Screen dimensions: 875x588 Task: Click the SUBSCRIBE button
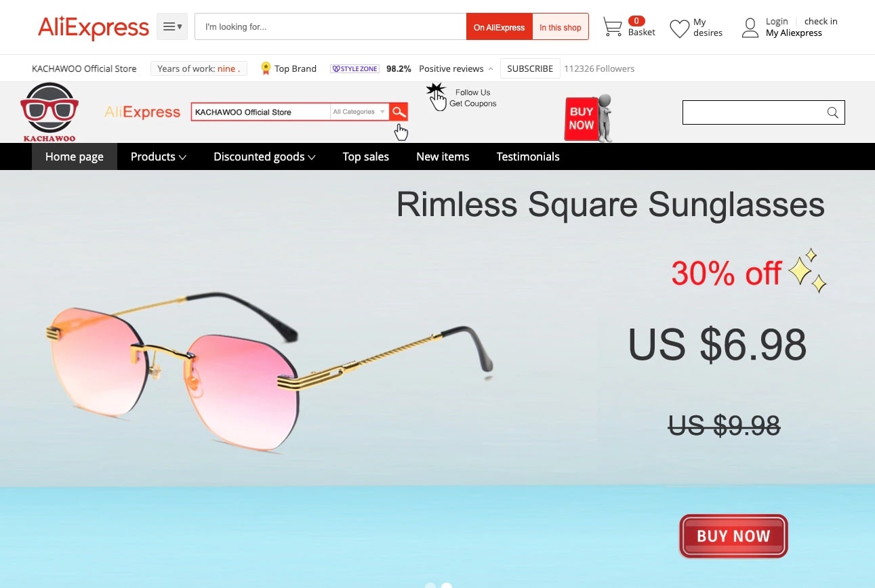click(x=530, y=68)
